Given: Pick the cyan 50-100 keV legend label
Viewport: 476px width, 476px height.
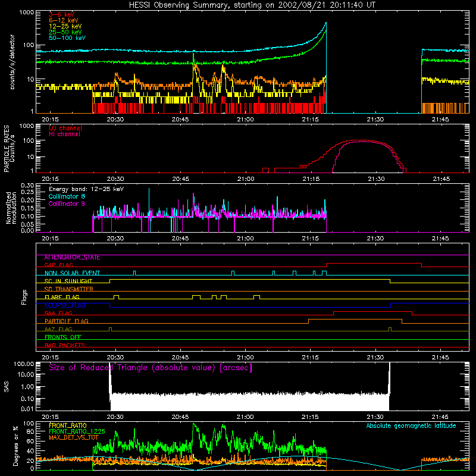Looking at the screenshot, I should tap(67, 38).
